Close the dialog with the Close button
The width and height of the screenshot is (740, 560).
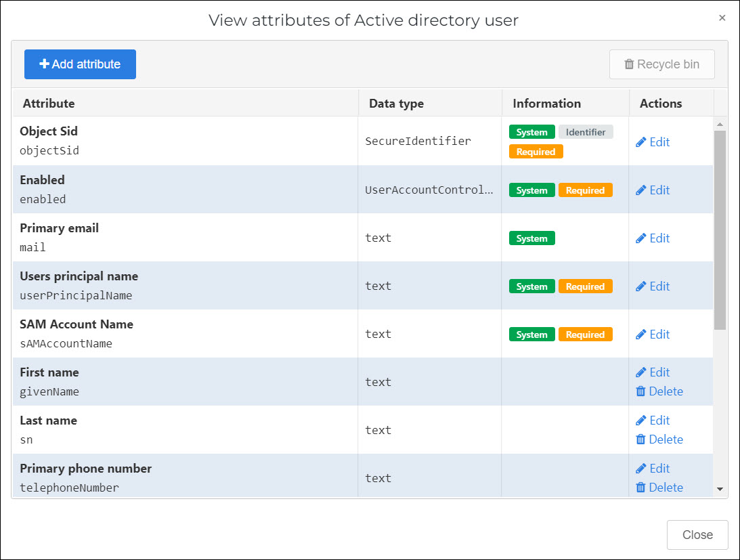coord(697,534)
